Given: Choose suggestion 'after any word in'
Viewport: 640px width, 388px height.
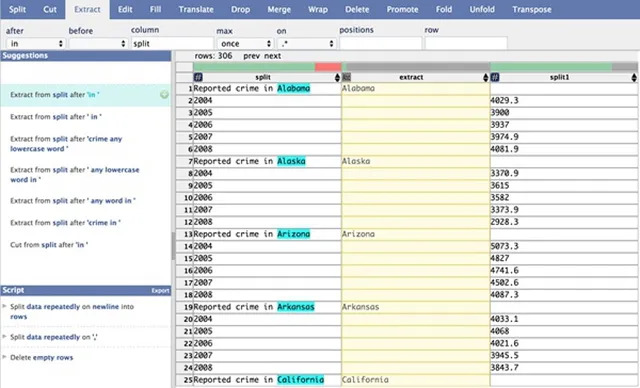Looking at the screenshot, I should click(x=73, y=201).
